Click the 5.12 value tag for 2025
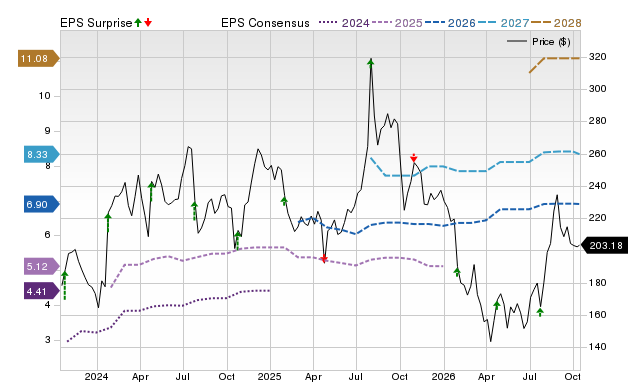Image resolution: width=640 pixels, height=382 pixels. pos(41,267)
